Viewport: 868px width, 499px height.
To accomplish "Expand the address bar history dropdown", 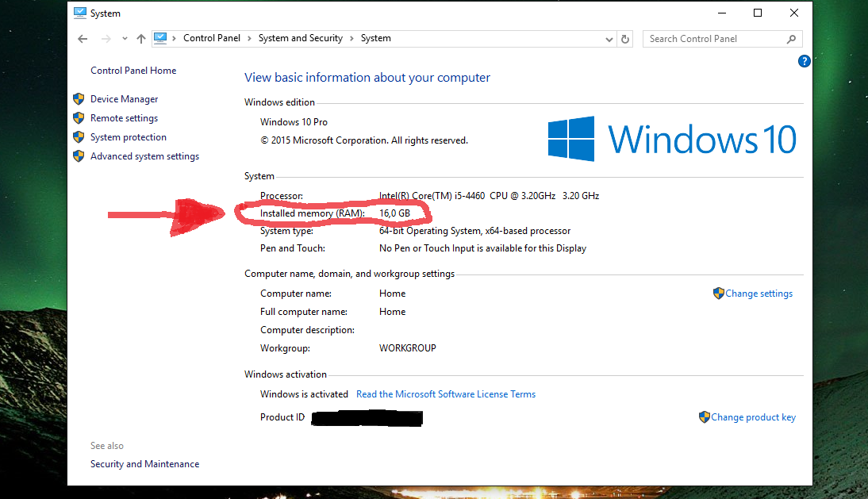I will click(x=609, y=39).
